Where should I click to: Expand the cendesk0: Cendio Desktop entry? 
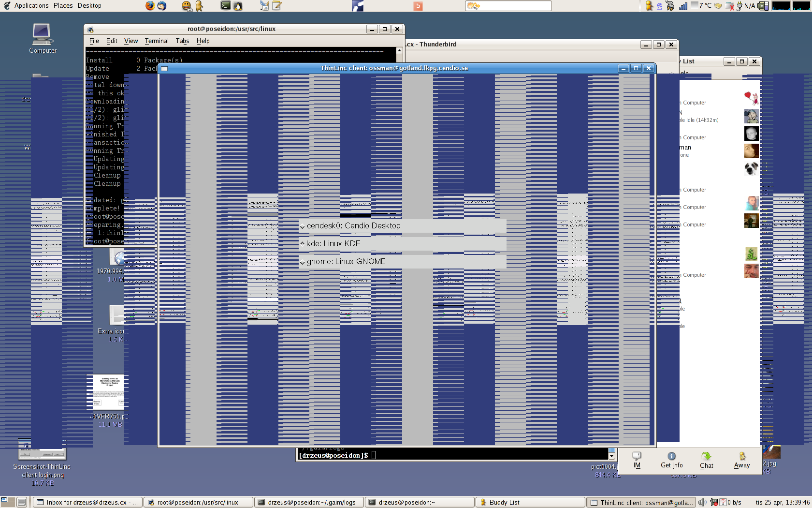pos(303,226)
